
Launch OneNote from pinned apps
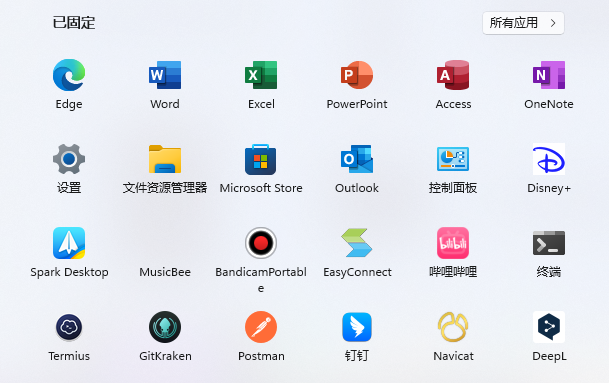[x=549, y=75]
